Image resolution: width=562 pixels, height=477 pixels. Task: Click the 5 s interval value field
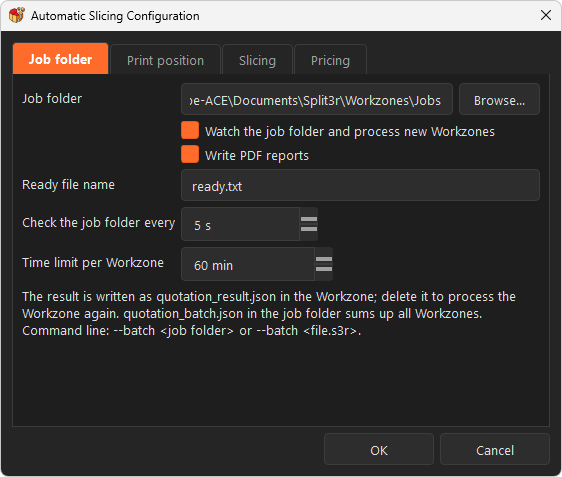pyautogui.click(x=240, y=224)
